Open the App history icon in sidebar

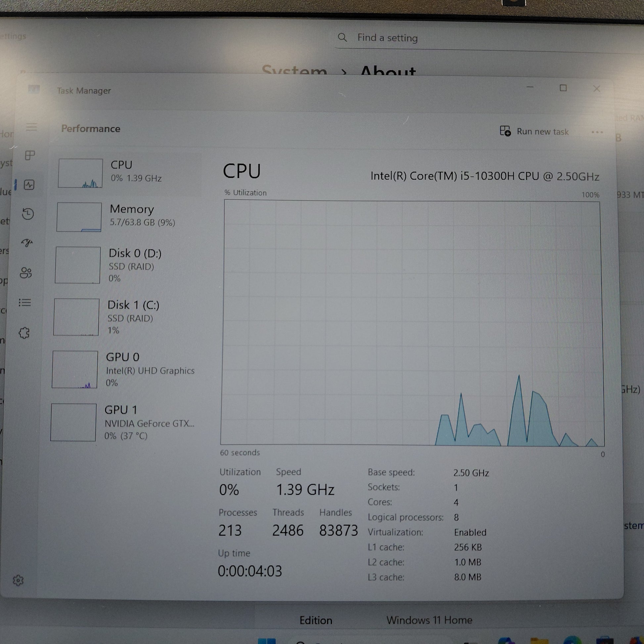point(28,214)
